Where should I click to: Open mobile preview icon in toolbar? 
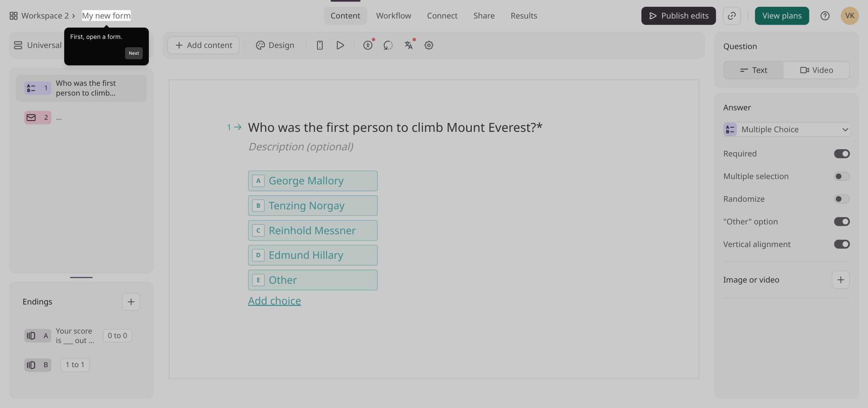point(320,45)
